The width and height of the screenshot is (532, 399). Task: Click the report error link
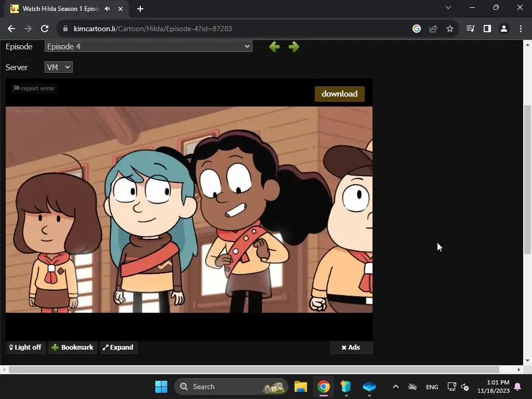(x=34, y=88)
